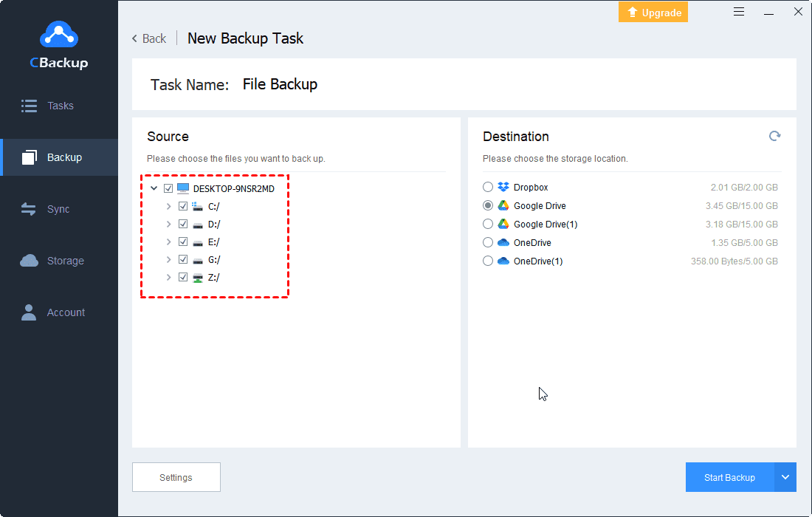The height and width of the screenshot is (517, 812).
Task: Open the Start Backup dropdown arrow
Action: [785, 478]
